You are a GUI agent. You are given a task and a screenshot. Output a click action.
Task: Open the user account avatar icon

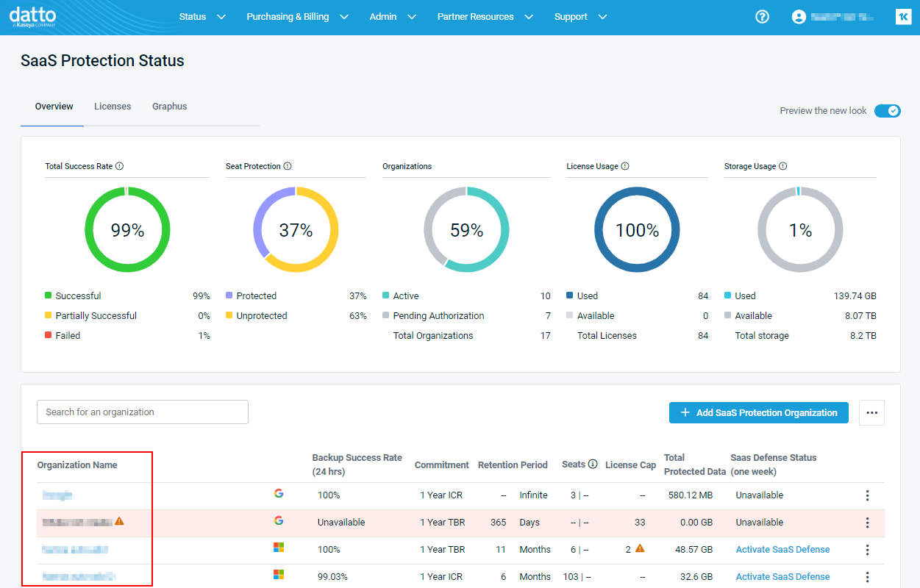(x=799, y=16)
